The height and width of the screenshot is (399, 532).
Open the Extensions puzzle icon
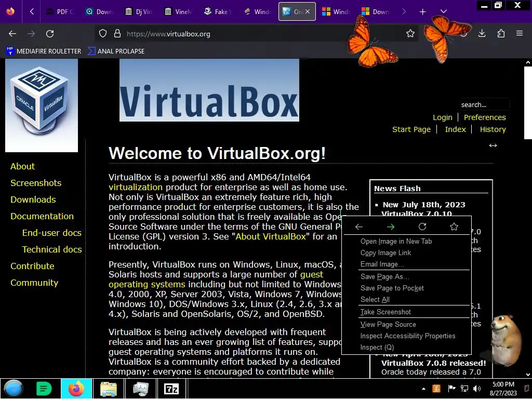coord(501,33)
